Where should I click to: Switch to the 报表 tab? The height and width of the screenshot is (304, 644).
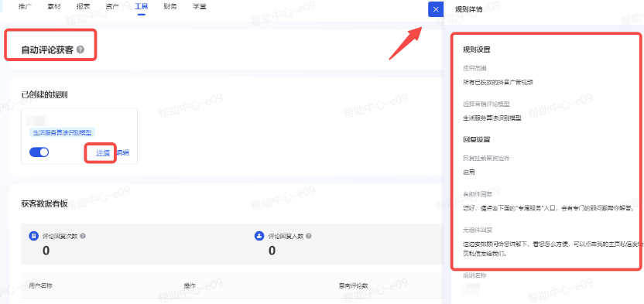coord(84,6)
